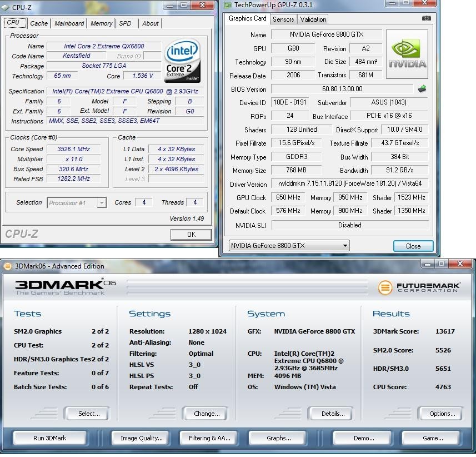The image size is (476, 457).
Task: Click the Close button in GPU-Z
Action: (413, 246)
